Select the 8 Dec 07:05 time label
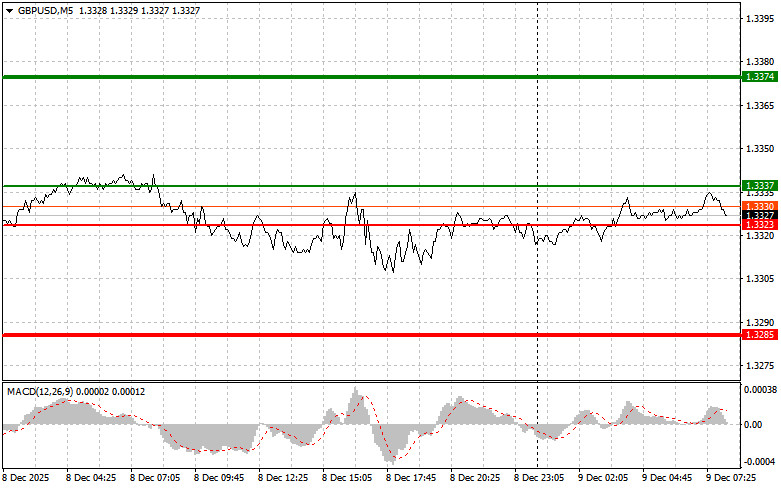Screen dimensions: 781x489 (155, 478)
